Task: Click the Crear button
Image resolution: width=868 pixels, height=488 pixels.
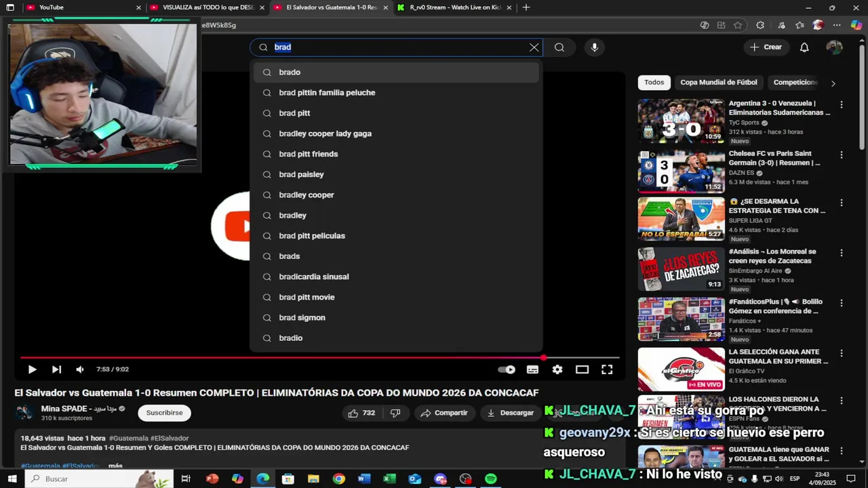Action: 766,47
